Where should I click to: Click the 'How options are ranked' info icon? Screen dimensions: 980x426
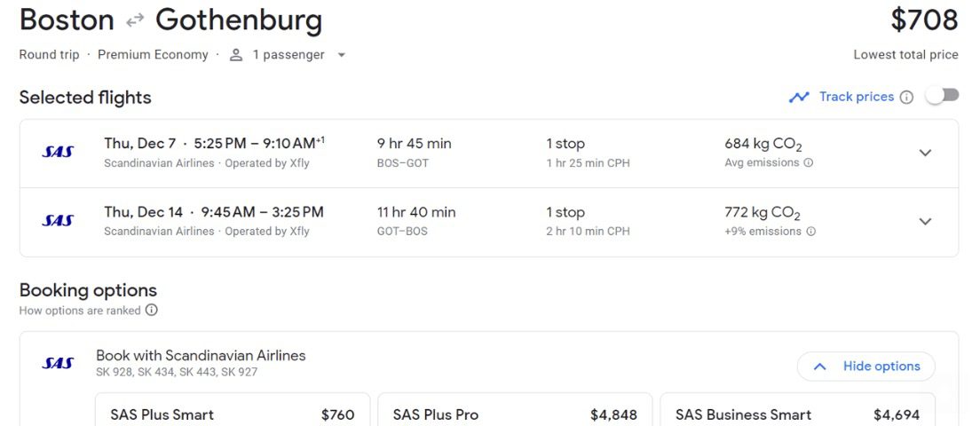point(151,311)
